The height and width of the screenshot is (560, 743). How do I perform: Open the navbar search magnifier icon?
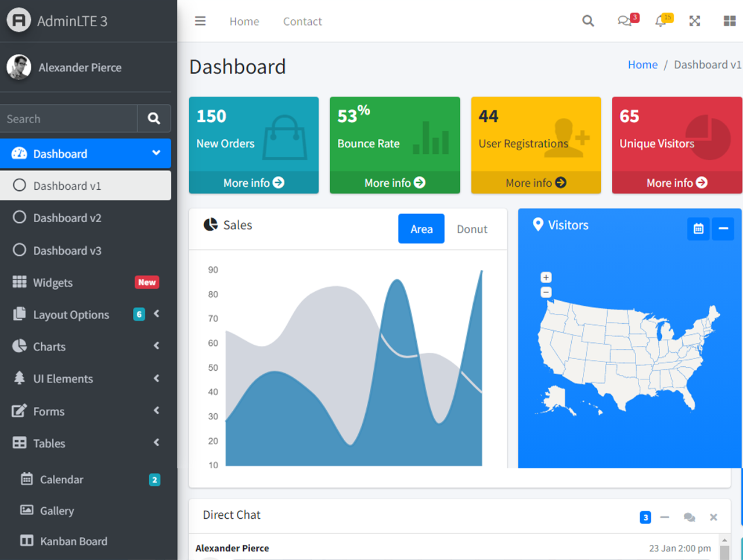(x=588, y=21)
